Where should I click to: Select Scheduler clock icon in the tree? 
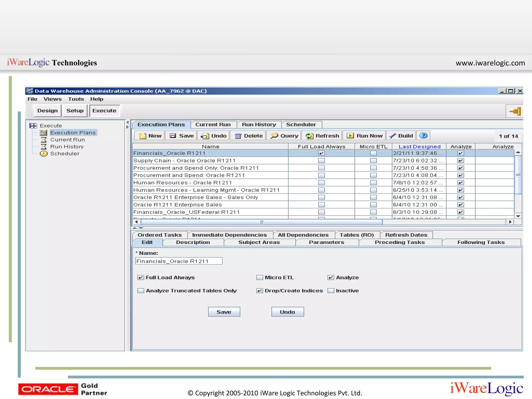pos(43,154)
